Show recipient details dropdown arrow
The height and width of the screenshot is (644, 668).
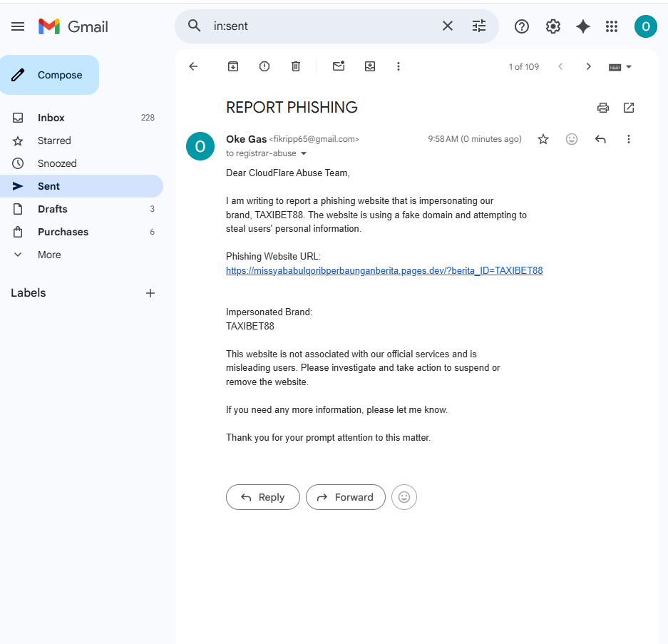(304, 153)
